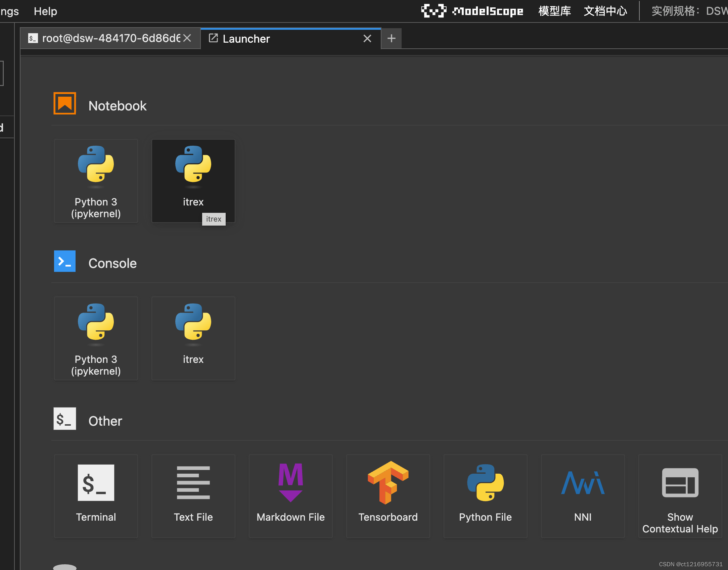
Task: Create a new Python File
Action: pyautogui.click(x=485, y=496)
